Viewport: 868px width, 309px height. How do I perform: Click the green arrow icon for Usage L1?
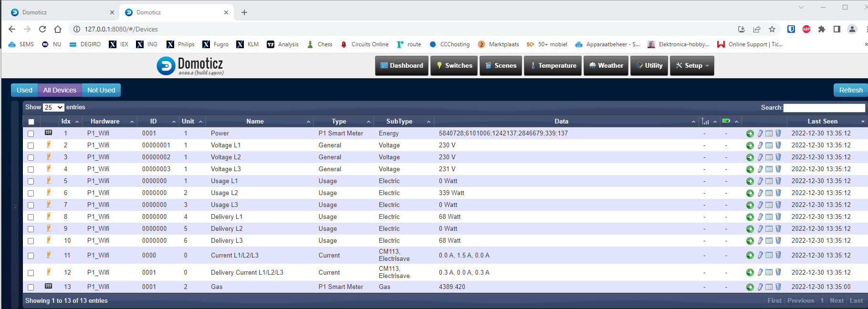750,181
